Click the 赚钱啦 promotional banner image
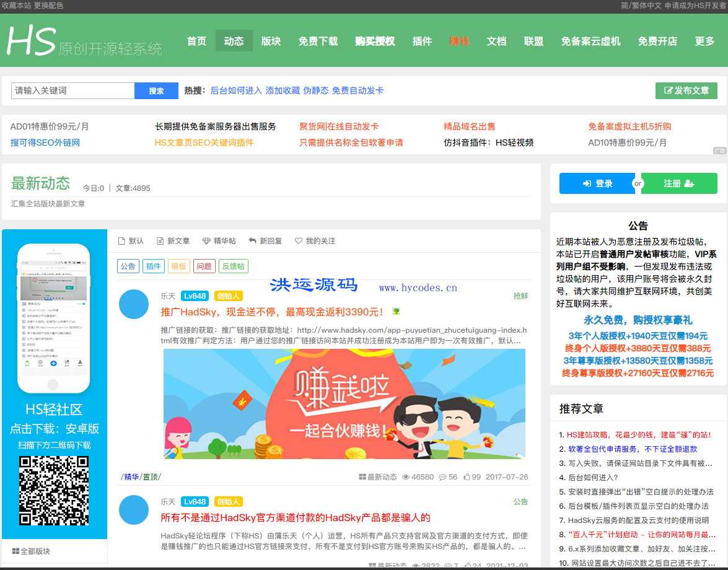The width and height of the screenshot is (728, 570). (344, 404)
